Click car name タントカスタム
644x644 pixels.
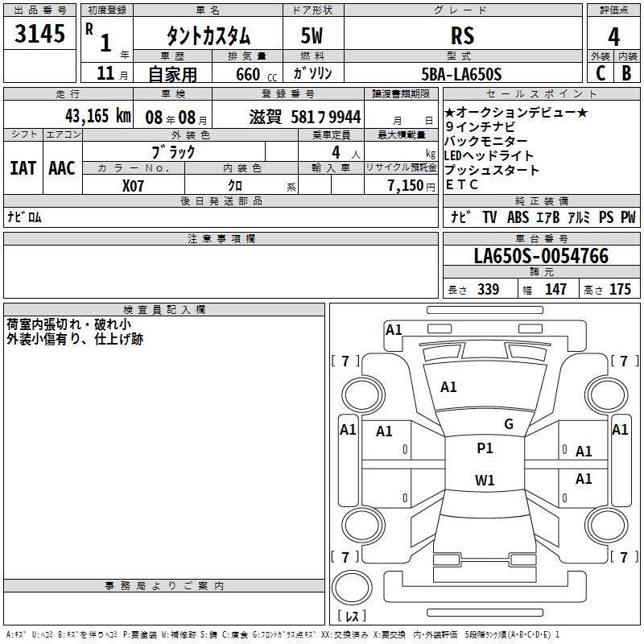[208, 35]
